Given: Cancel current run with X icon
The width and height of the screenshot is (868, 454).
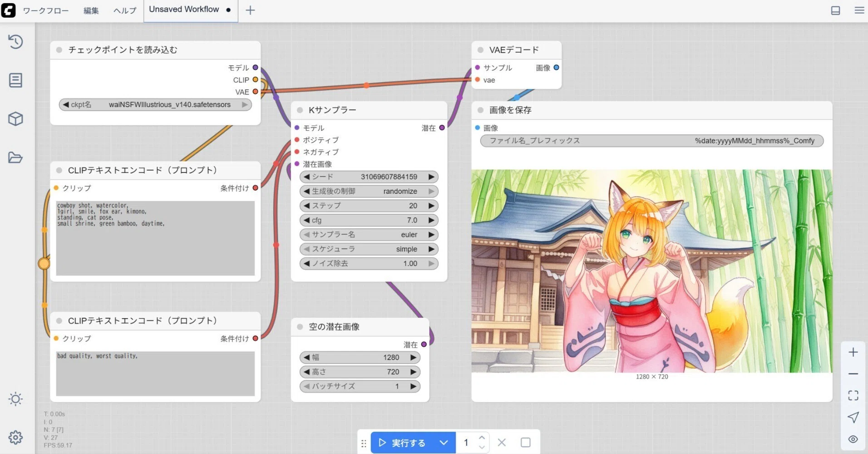Looking at the screenshot, I should (x=502, y=442).
